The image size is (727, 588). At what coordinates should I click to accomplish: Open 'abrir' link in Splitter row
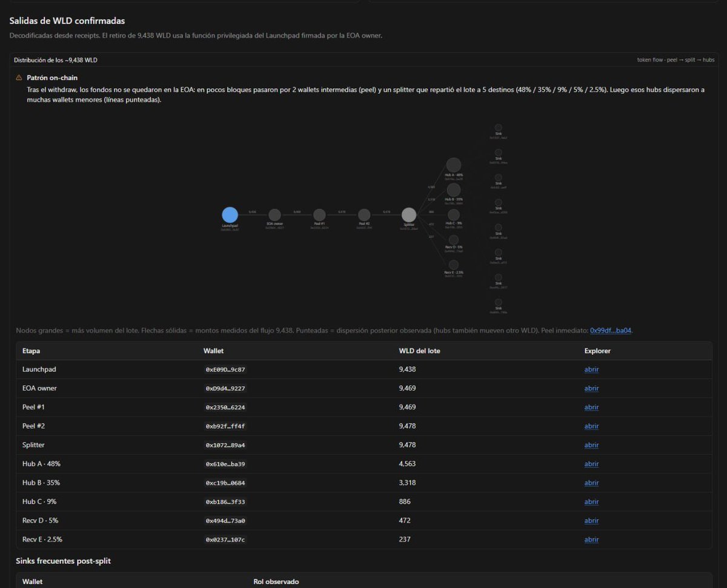[x=591, y=445]
